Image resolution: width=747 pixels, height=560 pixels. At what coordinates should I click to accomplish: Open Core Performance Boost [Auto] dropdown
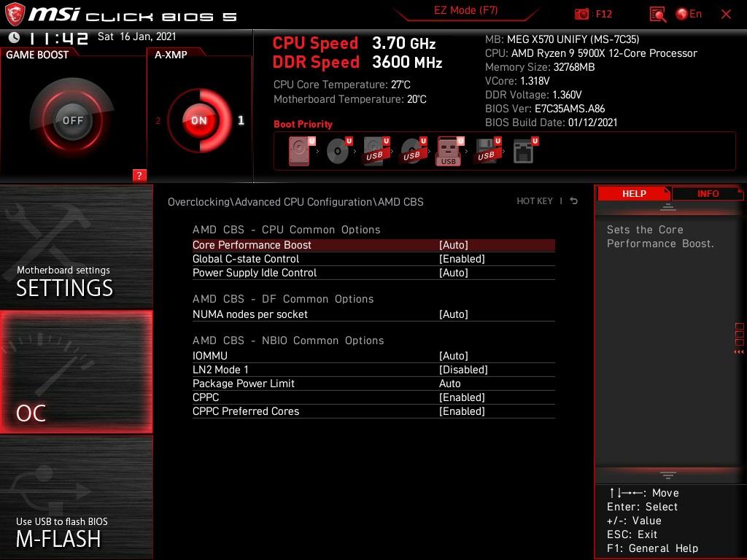pos(454,245)
